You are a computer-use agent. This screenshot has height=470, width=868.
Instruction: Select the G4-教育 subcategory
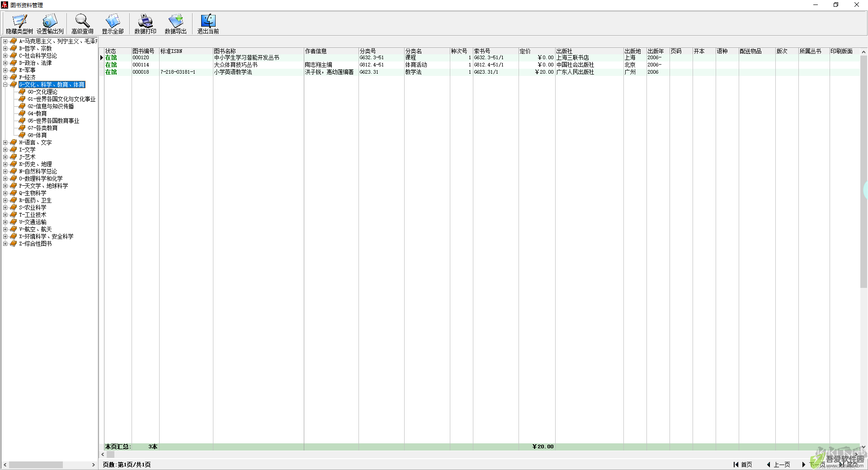click(37, 113)
